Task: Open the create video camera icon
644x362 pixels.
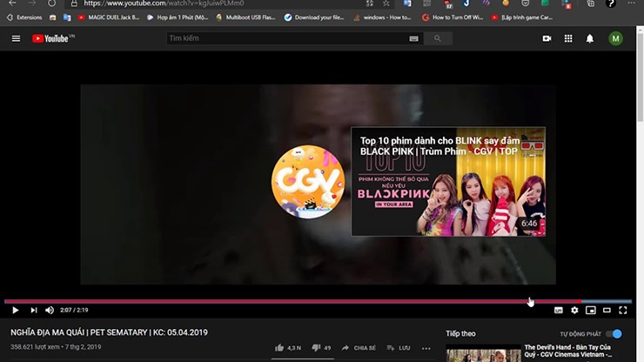Action: click(547, 38)
